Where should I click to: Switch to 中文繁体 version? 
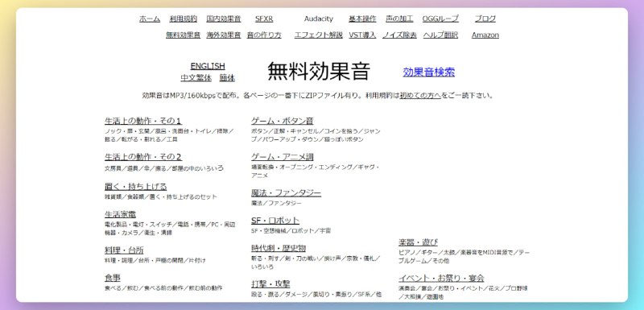click(196, 77)
